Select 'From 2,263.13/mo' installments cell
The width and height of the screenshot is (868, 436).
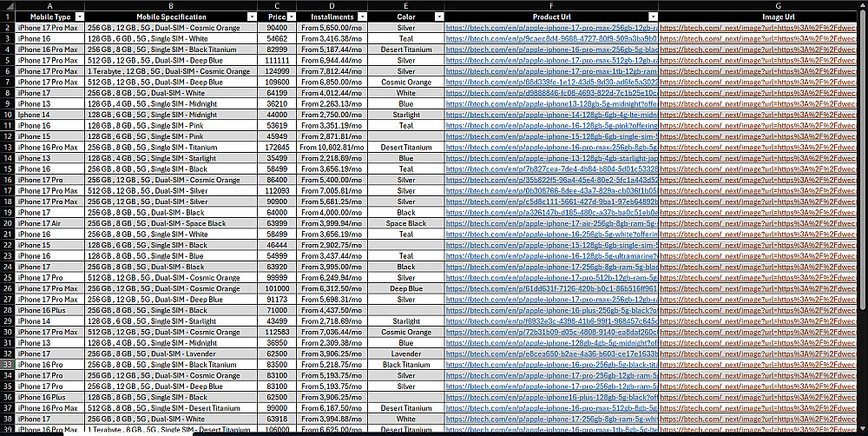click(x=332, y=103)
